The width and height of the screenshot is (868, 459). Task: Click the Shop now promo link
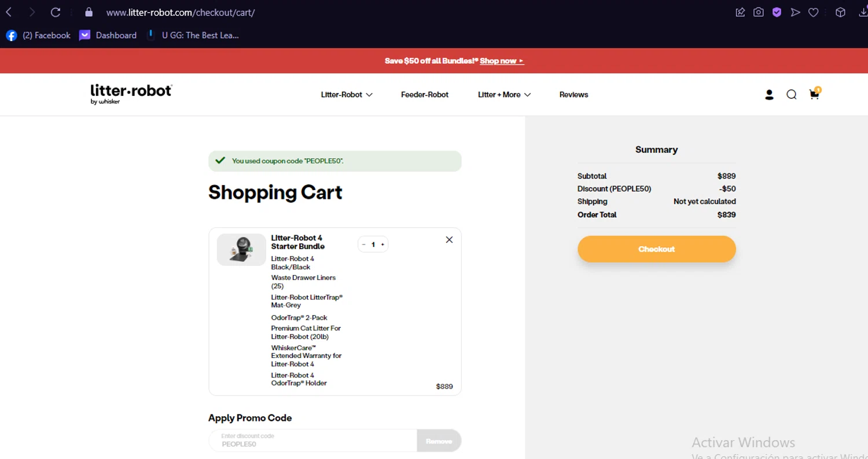pyautogui.click(x=502, y=61)
